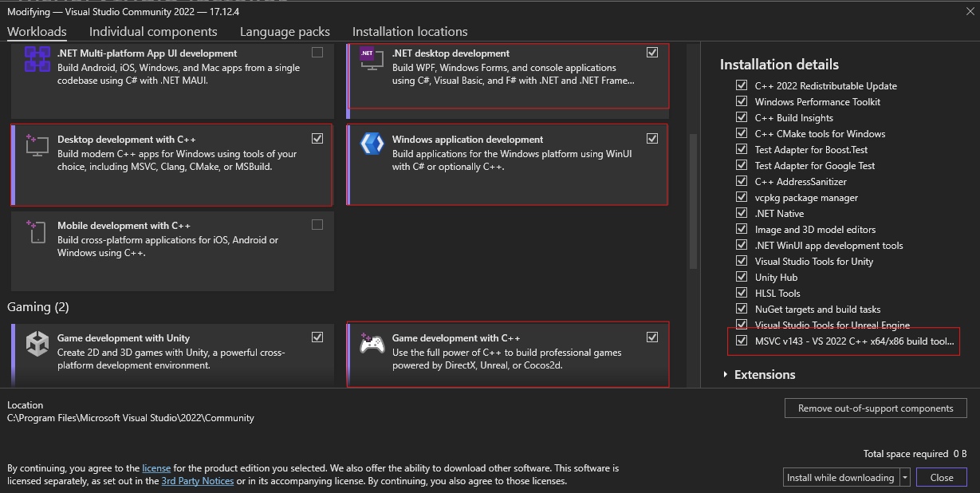
Task: Click the Windows application development icon
Action: pos(372,144)
